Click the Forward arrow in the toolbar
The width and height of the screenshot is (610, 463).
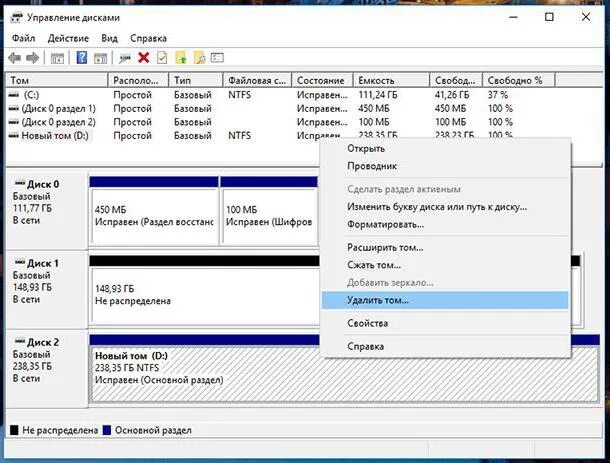coord(33,58)
